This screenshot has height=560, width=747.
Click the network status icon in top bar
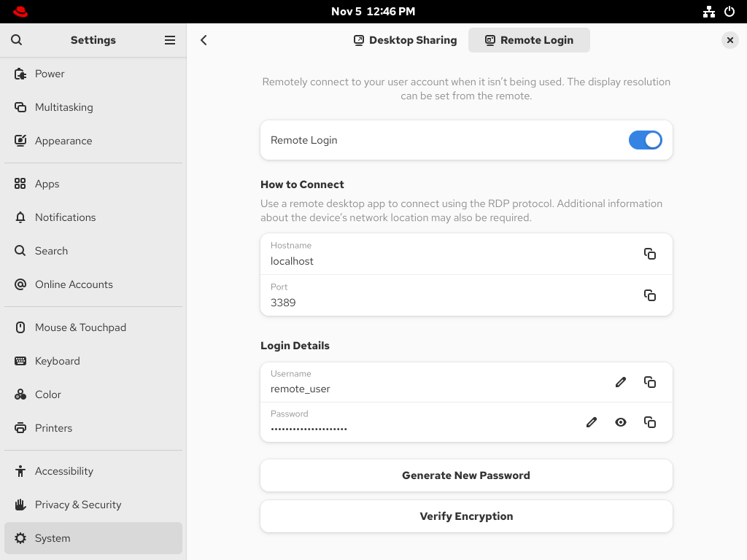point(708,12)
